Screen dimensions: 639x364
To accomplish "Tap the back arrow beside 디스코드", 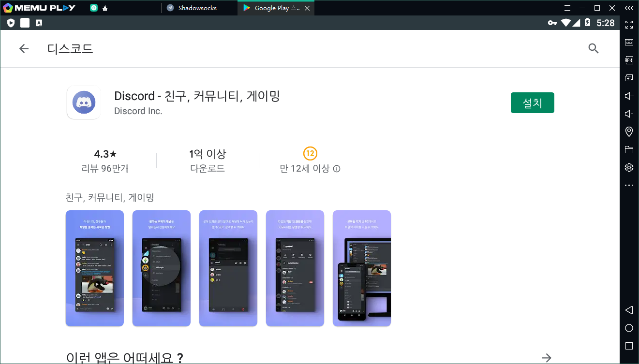I will [x=24, y=48].
